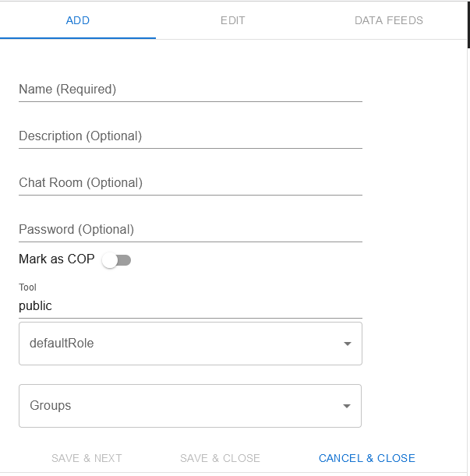Hit the SAVE & CLOSE button
The height and width of the screenshot is (476, 470).
(220, 458)
